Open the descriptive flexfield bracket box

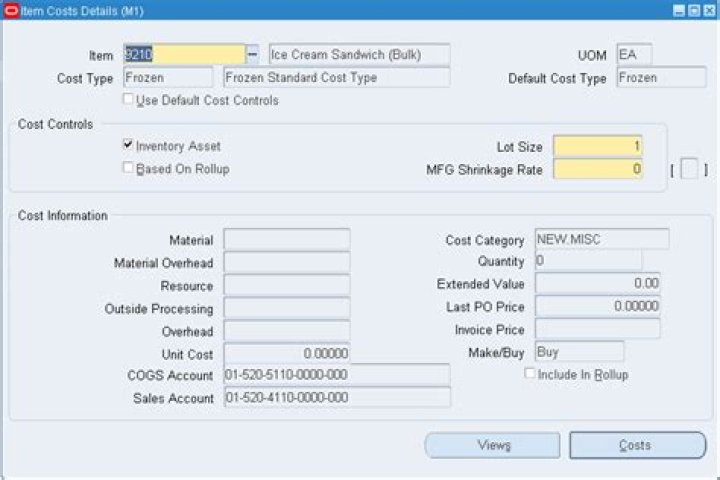click(x=689, y=169)
